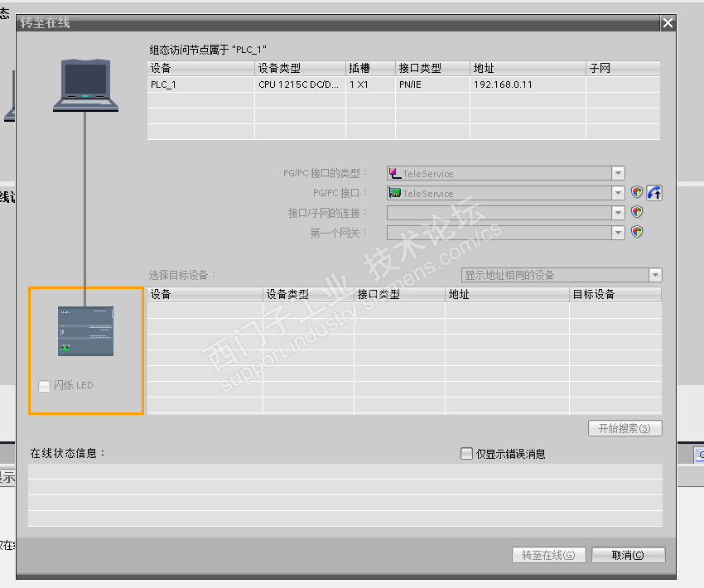Image resolution: width=704 pixels, height=588 pixels.
Task: Click the TeleService dial phone icon button
Action: coord(654,193)
